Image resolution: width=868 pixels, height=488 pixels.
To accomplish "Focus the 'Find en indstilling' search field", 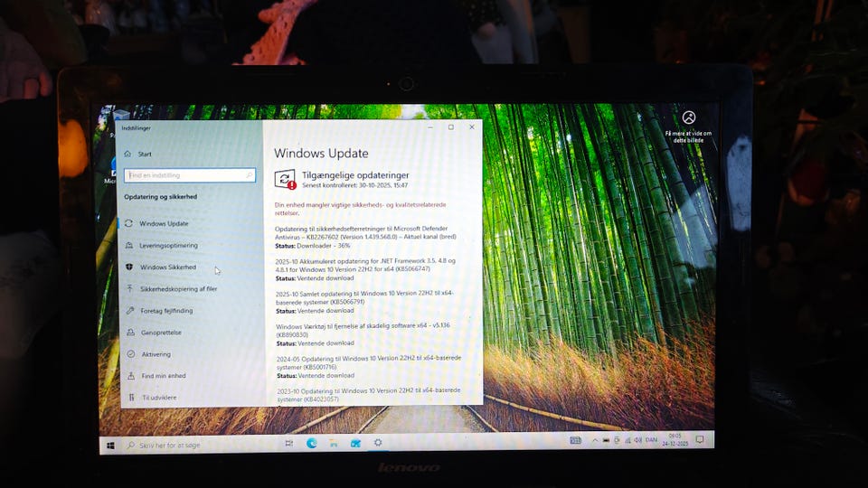I will 190,175.
